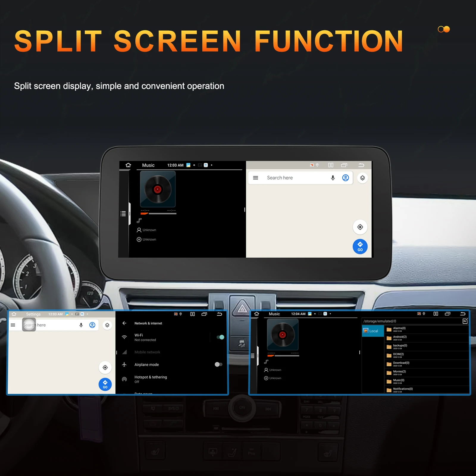
Task: Tap my-location button on bottom-left screen map
Action: [x=105, y=368]
